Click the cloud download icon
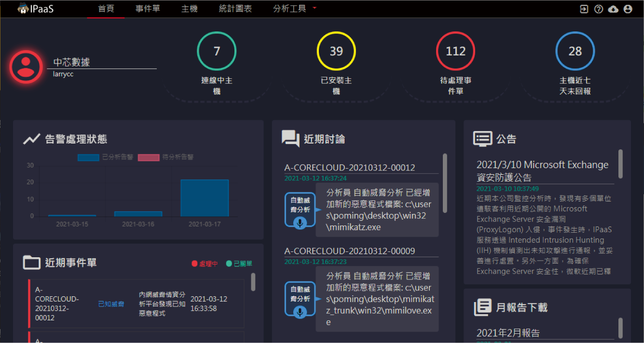The image size is (644, 343). click(x=613, y=9)
